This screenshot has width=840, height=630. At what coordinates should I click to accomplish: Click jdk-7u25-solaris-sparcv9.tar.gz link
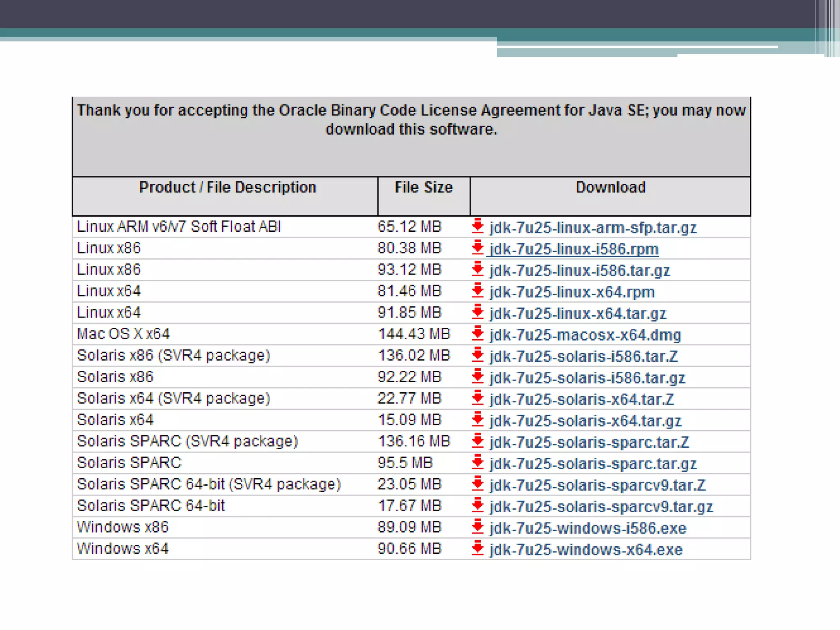coord(601,507)
